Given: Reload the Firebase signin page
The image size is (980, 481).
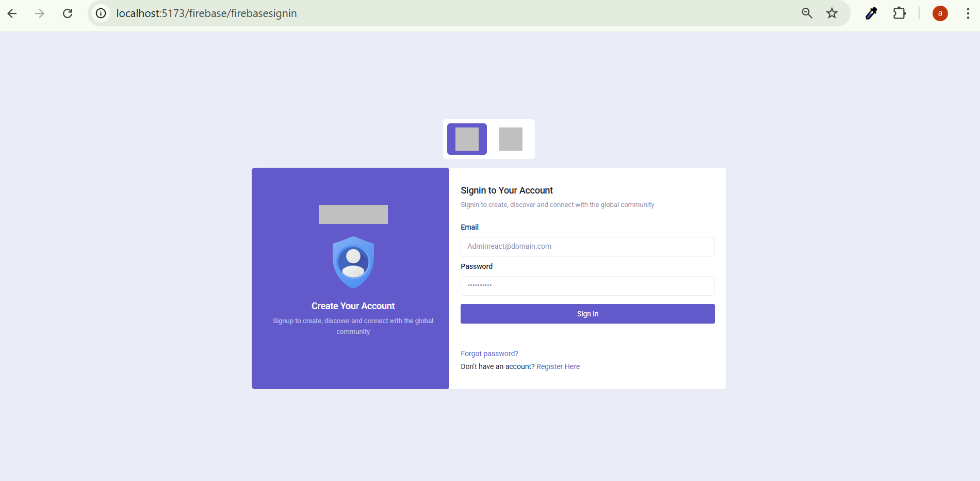Looking at the screenshot, I should 68,13.
